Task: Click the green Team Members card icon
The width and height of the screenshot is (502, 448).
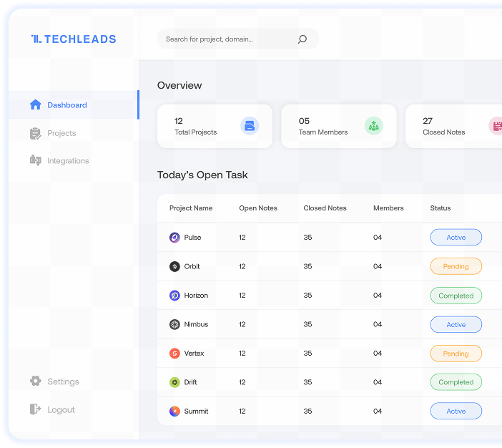Action: (x=373, y=126)
